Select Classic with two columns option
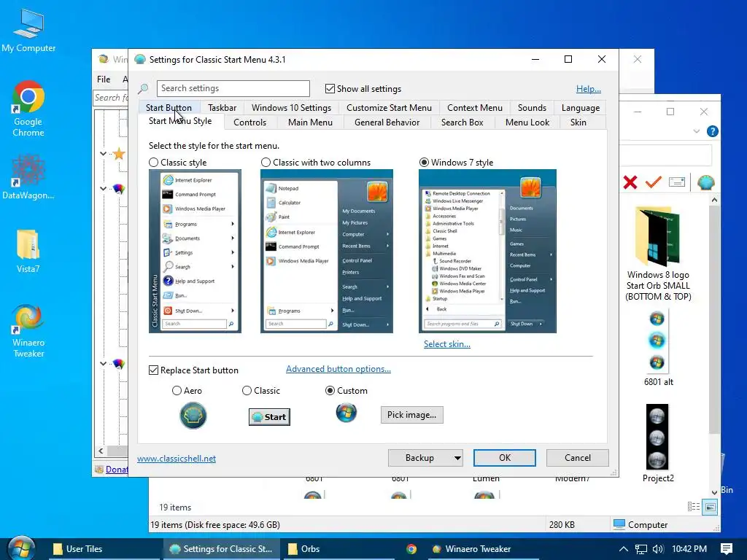The width and height of the screenshot is (747, 560). [266, 163]
